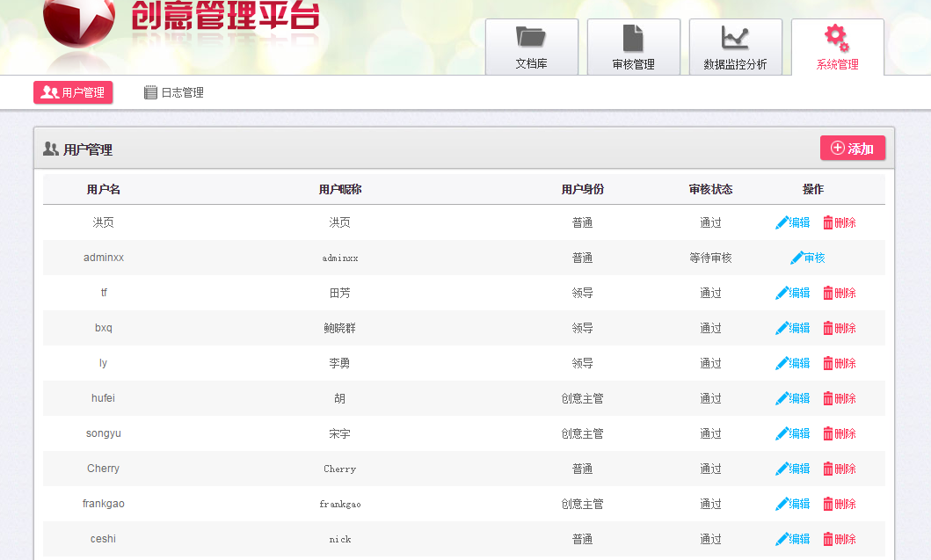Viewport: 931px width, 560px height.
Task: Click the 用户昵称 column header
Action: [339, 189]
